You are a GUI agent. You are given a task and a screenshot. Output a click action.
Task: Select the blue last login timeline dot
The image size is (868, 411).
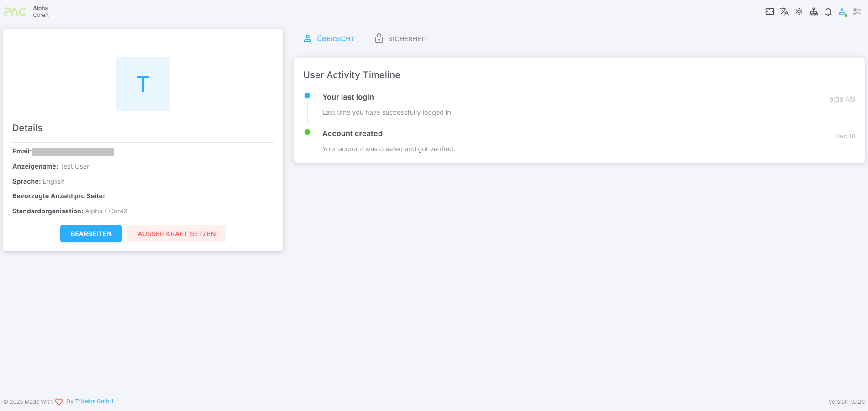pos(307,95)
